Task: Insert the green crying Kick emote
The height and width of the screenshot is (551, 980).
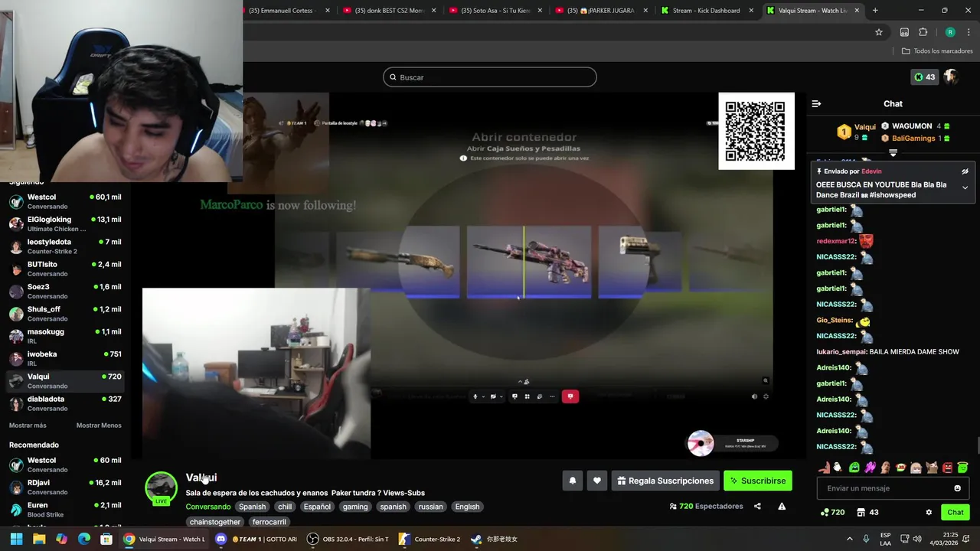Action: coord(854,467)
